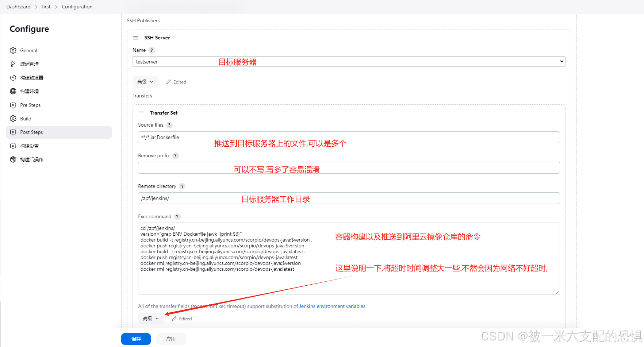
Task: Open the Jenkins environment variables link
Action: (x=332, y=306)
